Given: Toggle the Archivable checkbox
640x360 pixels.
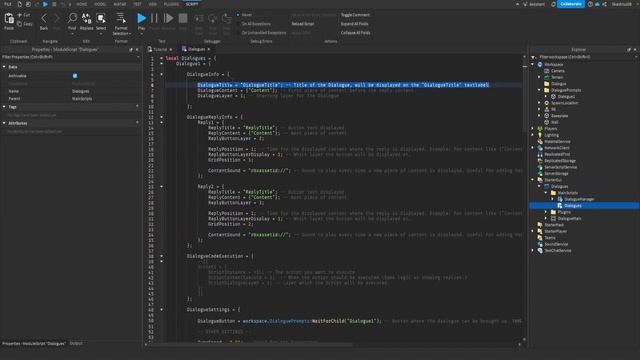Looking at the screenshot, I should tap(75, 76).
